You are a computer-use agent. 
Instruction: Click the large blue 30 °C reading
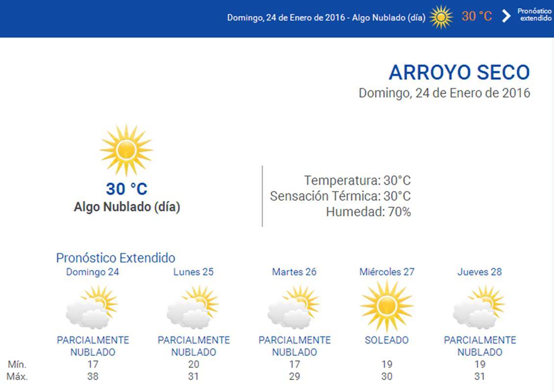point(126,189)
